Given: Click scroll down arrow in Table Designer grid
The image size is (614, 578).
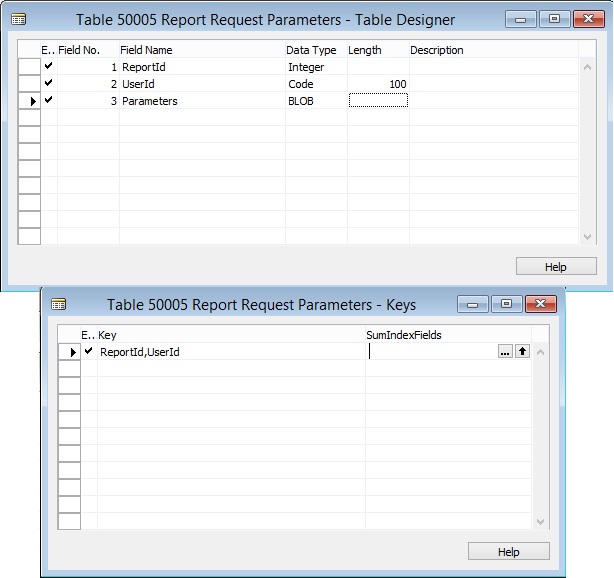Looking at the screenshot, I should click(587, 237).
